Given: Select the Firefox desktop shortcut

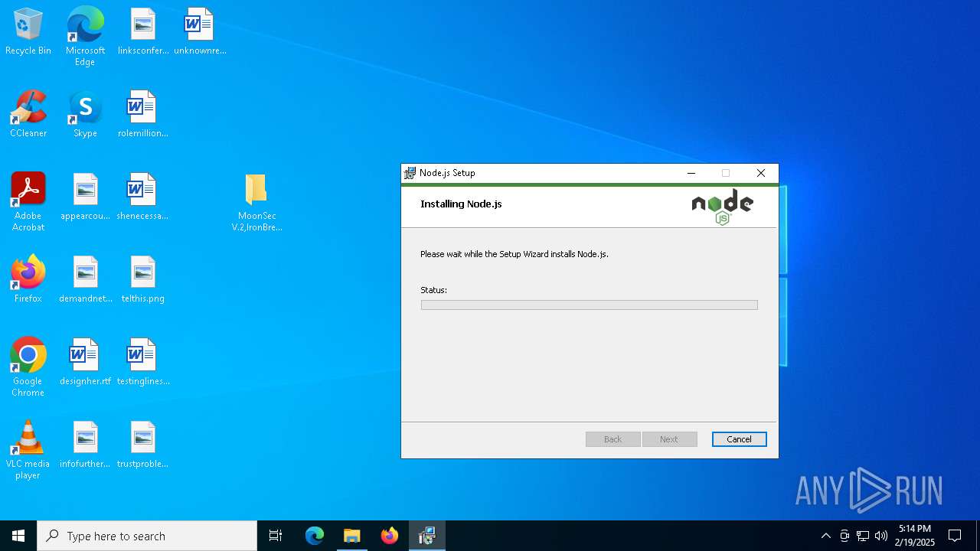Looking at the screenshot, I should [28, 279].
